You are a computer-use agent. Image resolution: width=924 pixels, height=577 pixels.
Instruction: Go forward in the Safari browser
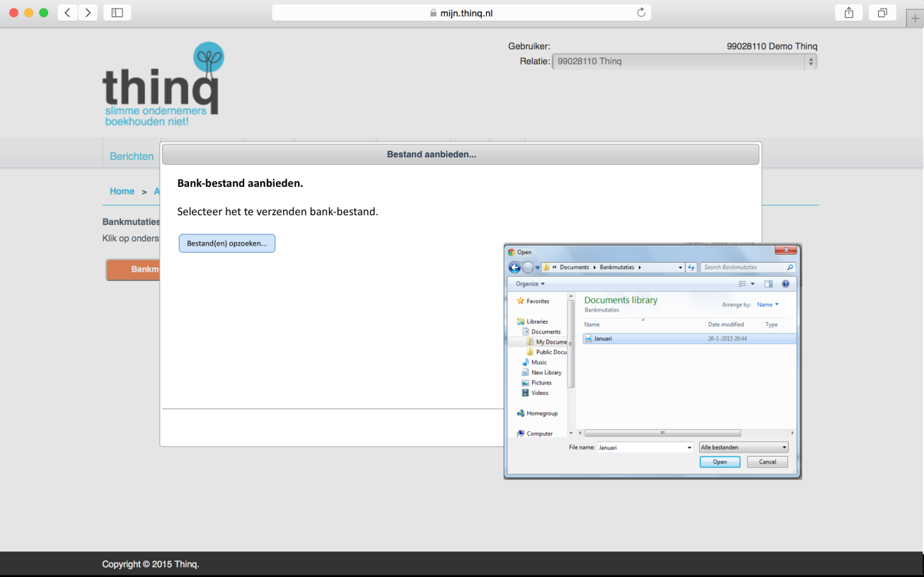88,13
